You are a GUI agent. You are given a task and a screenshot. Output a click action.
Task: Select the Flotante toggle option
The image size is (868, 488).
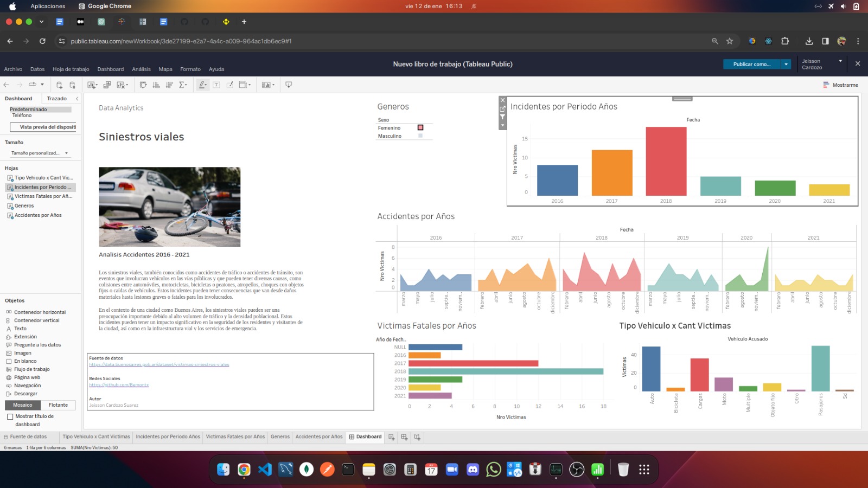pos(58,405)
